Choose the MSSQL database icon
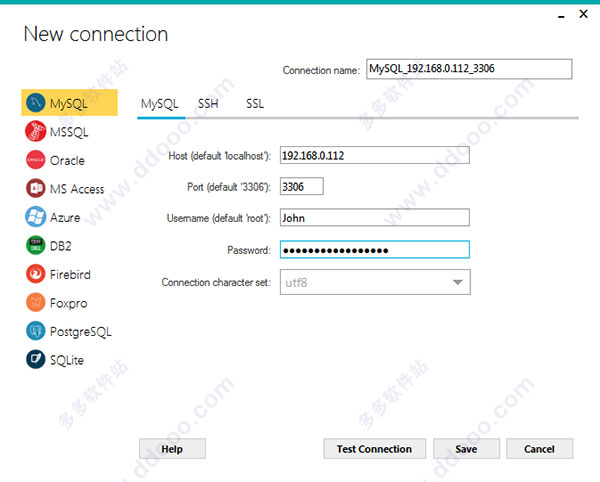The height and width of the screenshot is (482, 600). (36, 131)
